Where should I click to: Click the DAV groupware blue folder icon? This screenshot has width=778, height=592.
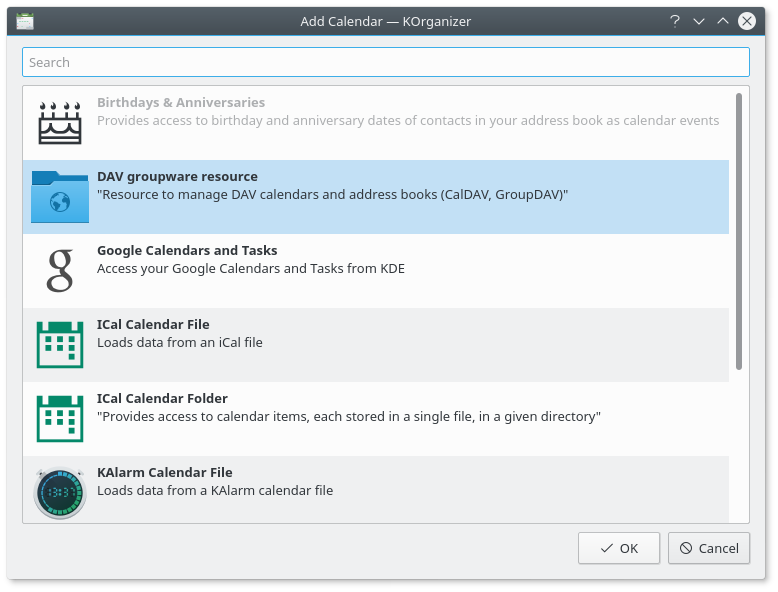pos(59,197)
